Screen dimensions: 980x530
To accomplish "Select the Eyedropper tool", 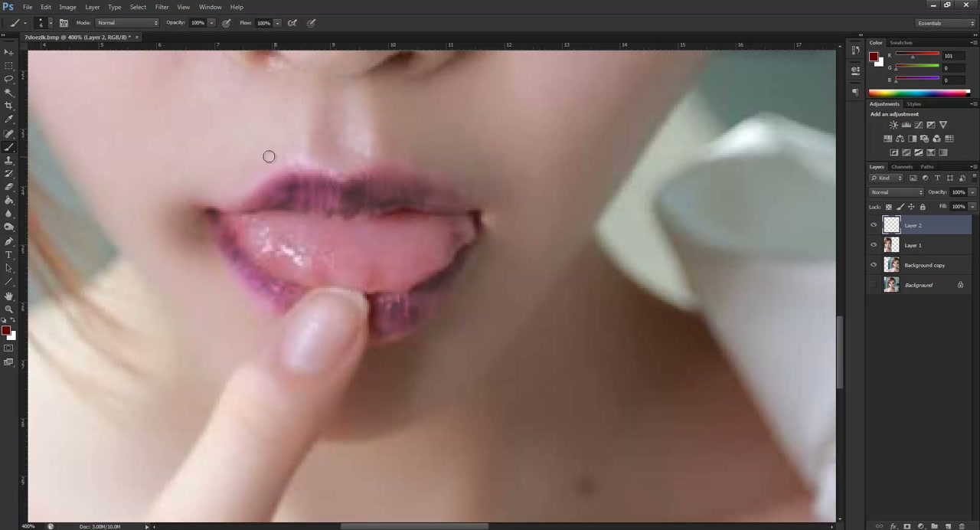I will point(8,119).
